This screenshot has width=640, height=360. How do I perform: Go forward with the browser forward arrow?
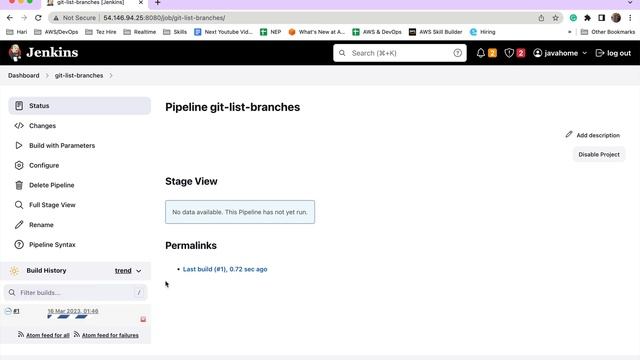pyautogui.click(x=24, y=18)
